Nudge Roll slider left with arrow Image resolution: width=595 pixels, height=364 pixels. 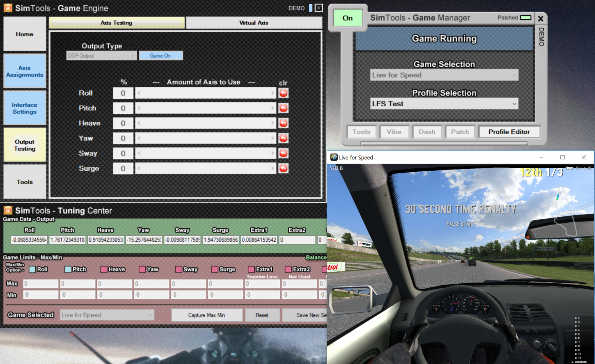[x=139, y=93]
